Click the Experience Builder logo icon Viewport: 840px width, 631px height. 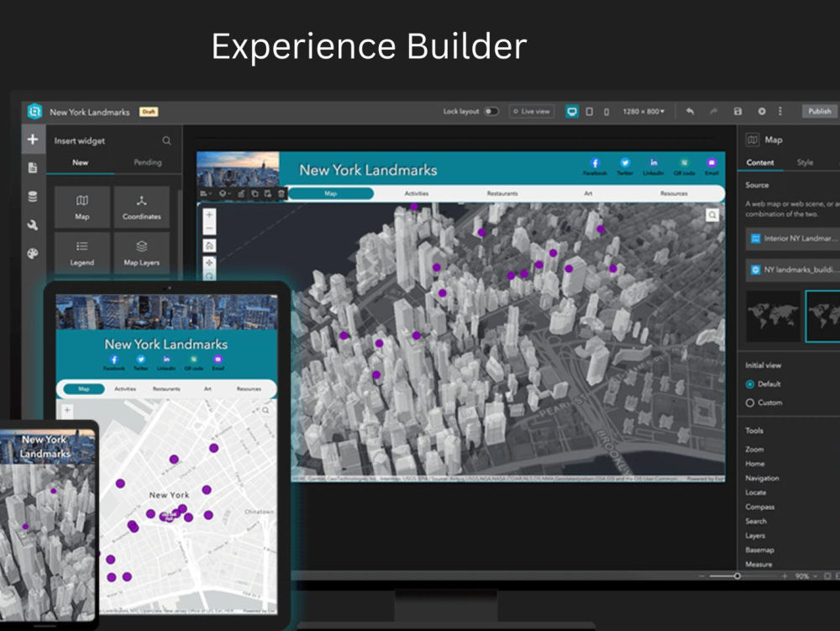tap(34, 112)
